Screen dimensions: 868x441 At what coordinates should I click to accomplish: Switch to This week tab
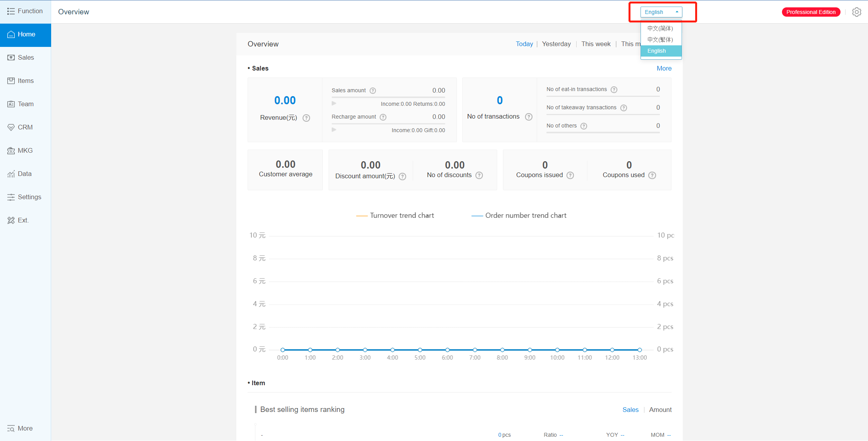tap(596, 44)
